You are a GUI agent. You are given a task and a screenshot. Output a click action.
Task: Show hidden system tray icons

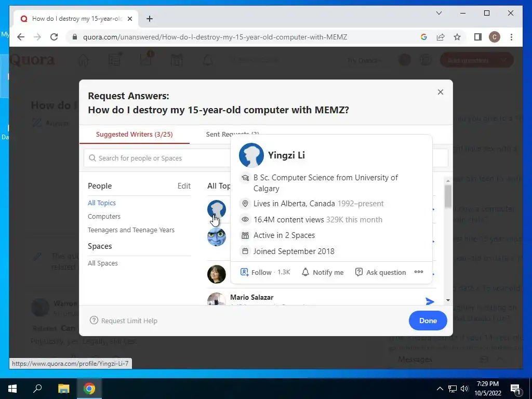point(440,389)
